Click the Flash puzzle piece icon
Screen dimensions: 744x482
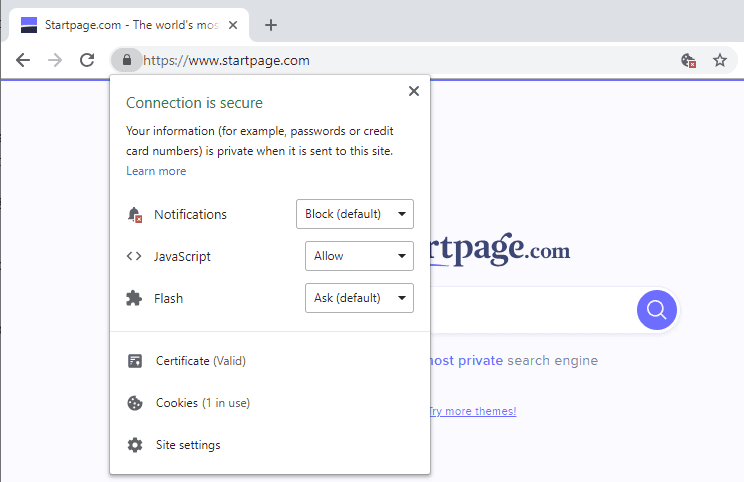coord(134,298)
